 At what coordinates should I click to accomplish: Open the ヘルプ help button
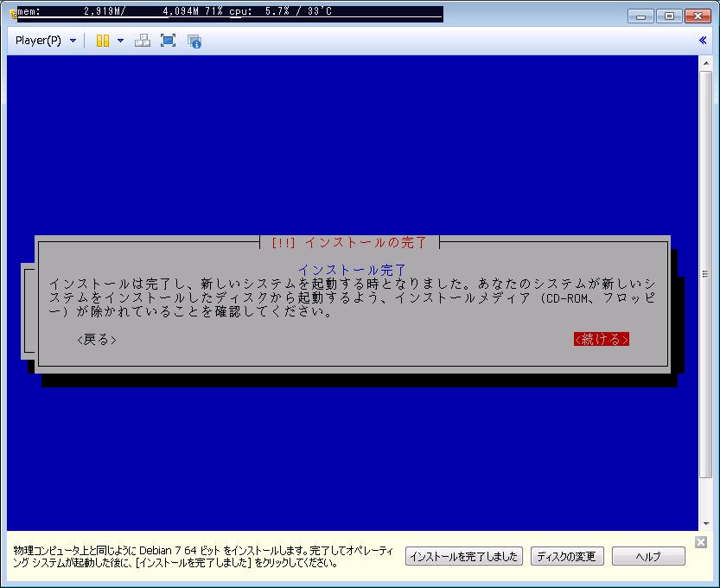pos(648,556)
